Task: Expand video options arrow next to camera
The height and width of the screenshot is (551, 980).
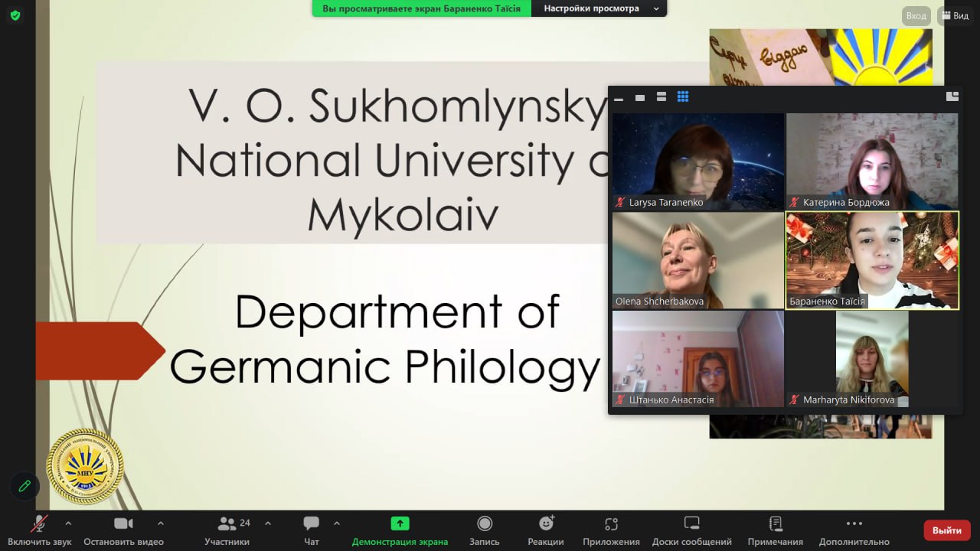Action: click(x=160, y=523)
